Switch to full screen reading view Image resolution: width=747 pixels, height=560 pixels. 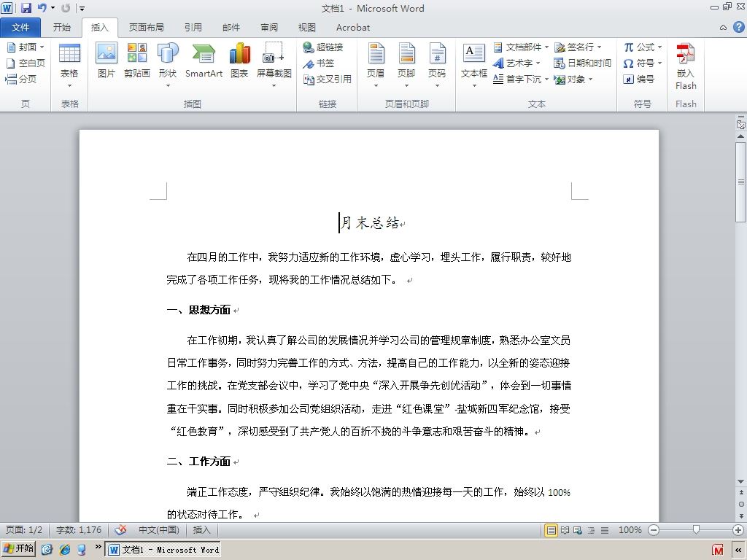tap(565, 530)
